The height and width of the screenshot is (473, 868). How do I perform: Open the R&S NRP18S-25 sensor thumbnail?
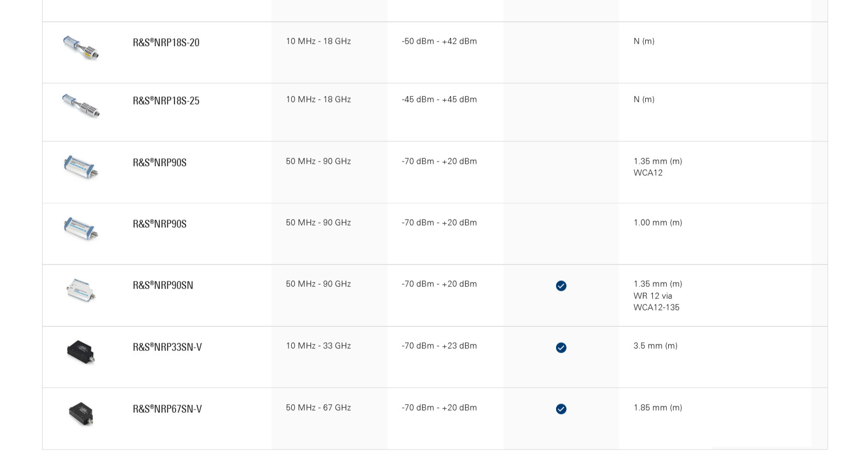80,106
